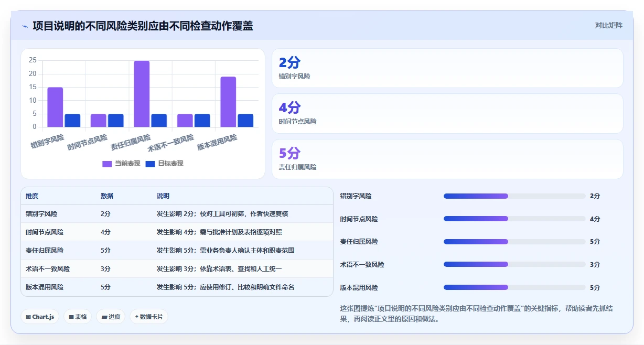Click the 对比矩阵 label in the header
The width and height of the screenshot is (644, 345).
point(608,25)
